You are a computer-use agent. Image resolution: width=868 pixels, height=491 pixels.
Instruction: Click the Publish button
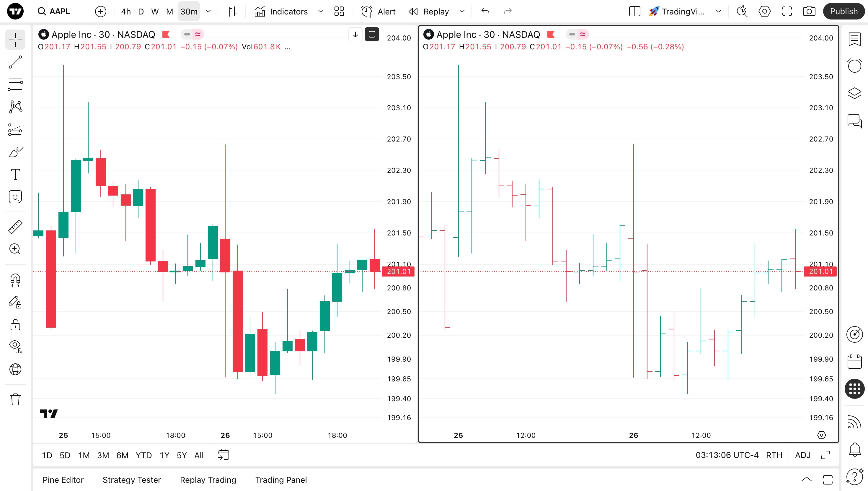point(843,12)
